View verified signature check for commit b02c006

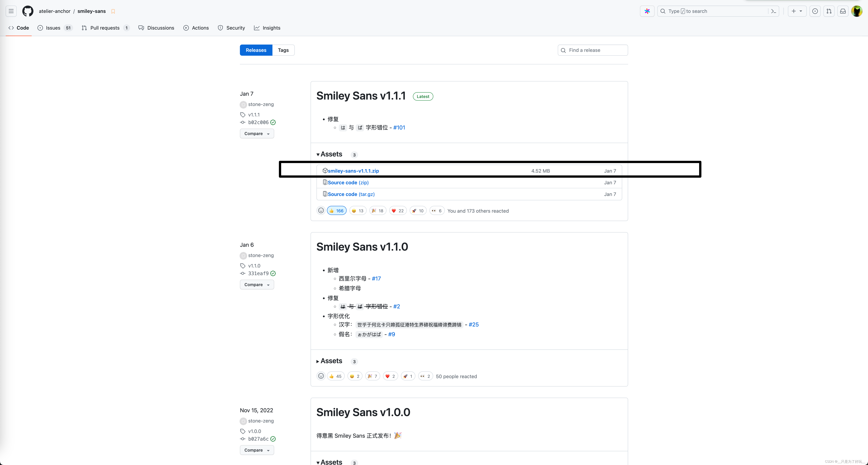click(273, 122)
